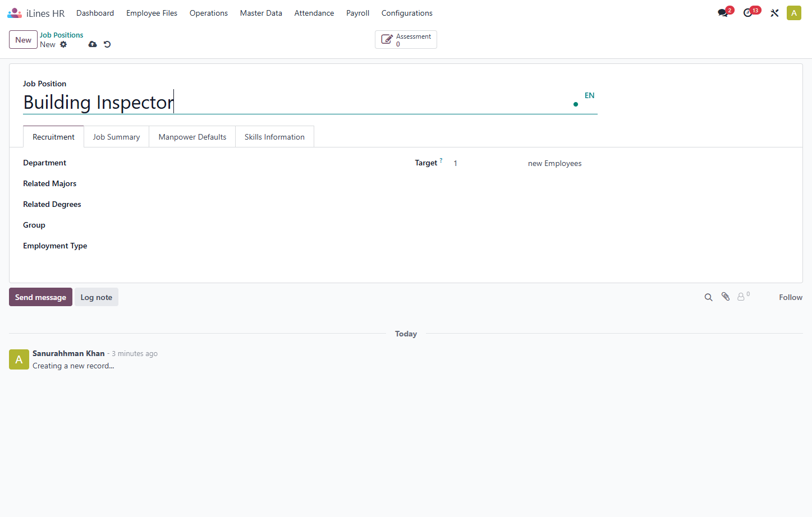The height and width of the screenshot is (517, 812).
Task: Open the debug tools icon
Action: point(774,13)
